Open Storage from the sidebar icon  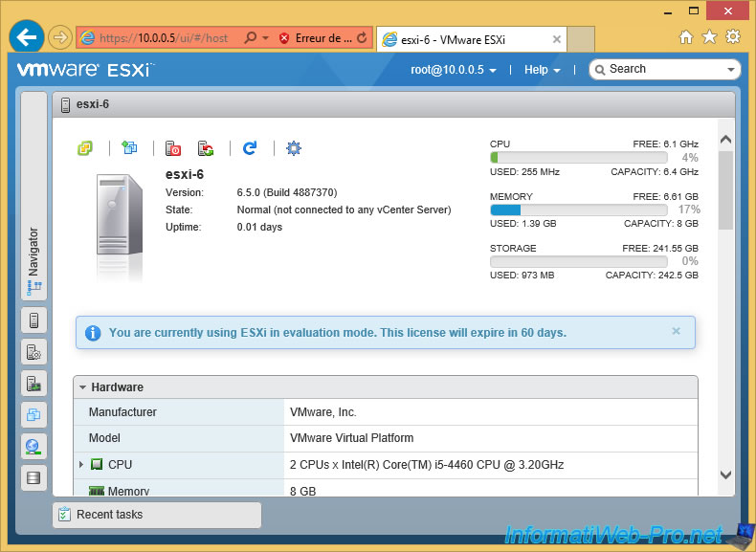click(x=33, y=477)
